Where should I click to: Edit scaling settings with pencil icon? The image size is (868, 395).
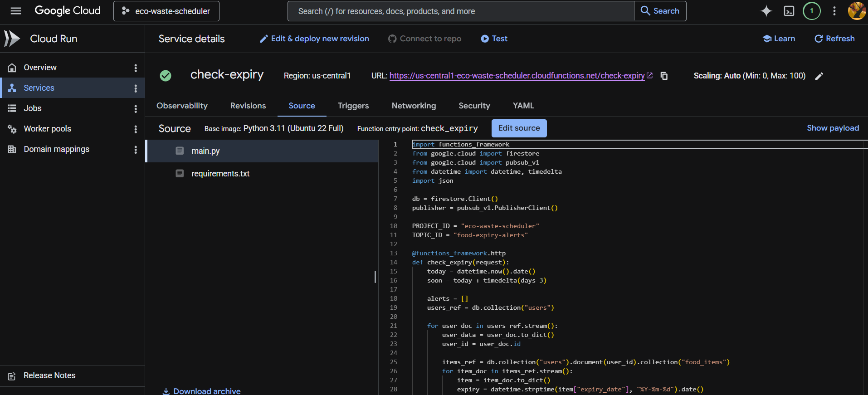[x=819, y=76]
